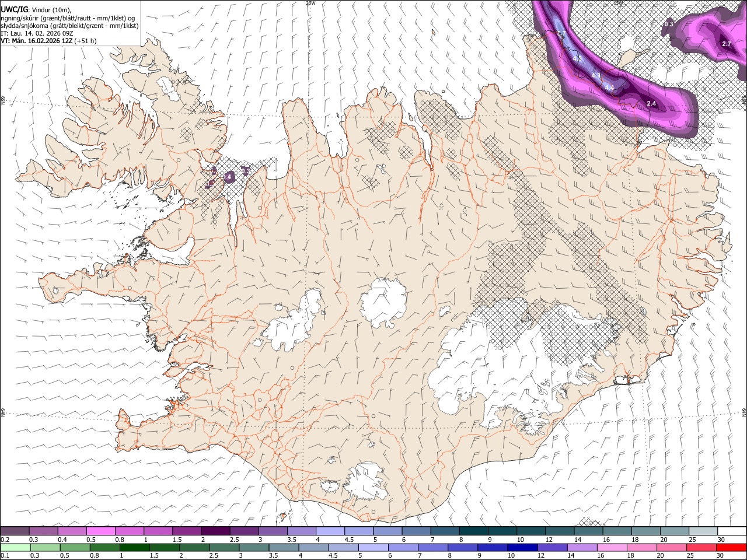Image resolution: width=747 pixels, height=560 pixels.
Task: Click the green swatch between 2 and 2.5
Action: pyautogui.click(x=194, y=547)
